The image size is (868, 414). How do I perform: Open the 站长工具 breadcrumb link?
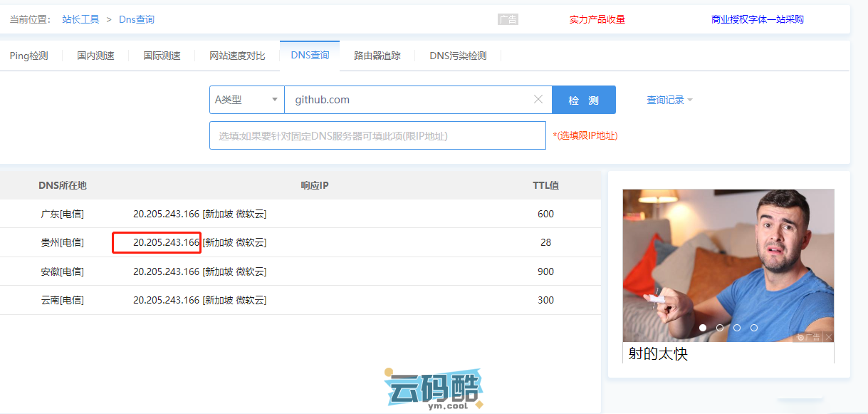(80, 19)
